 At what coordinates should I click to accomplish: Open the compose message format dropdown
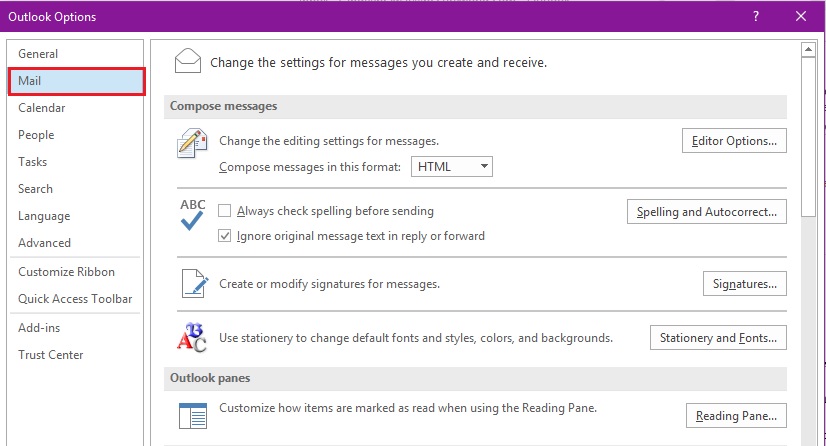pyautogui.click(x=452, y=167)
